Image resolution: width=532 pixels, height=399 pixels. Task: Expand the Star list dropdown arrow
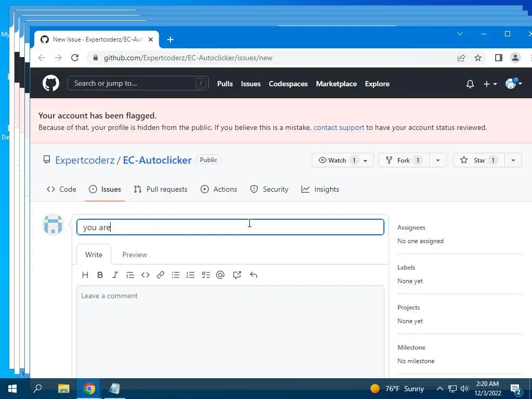(513, 161)
